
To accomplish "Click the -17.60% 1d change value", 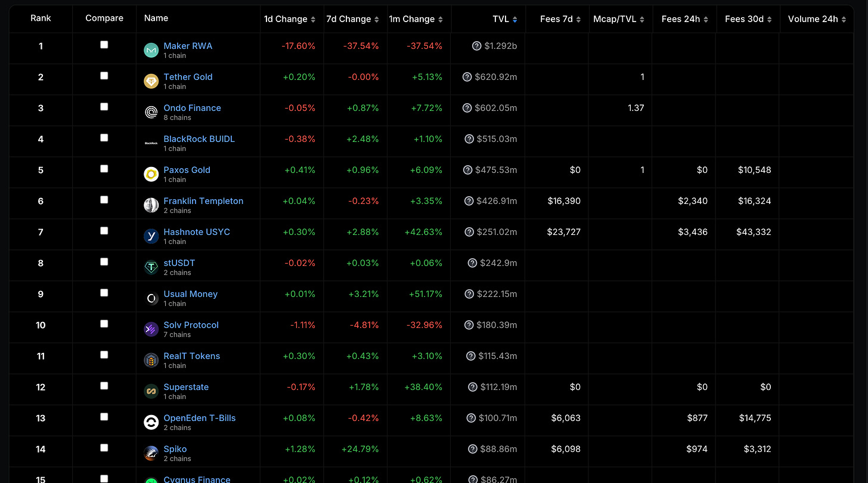I will 298,46.
